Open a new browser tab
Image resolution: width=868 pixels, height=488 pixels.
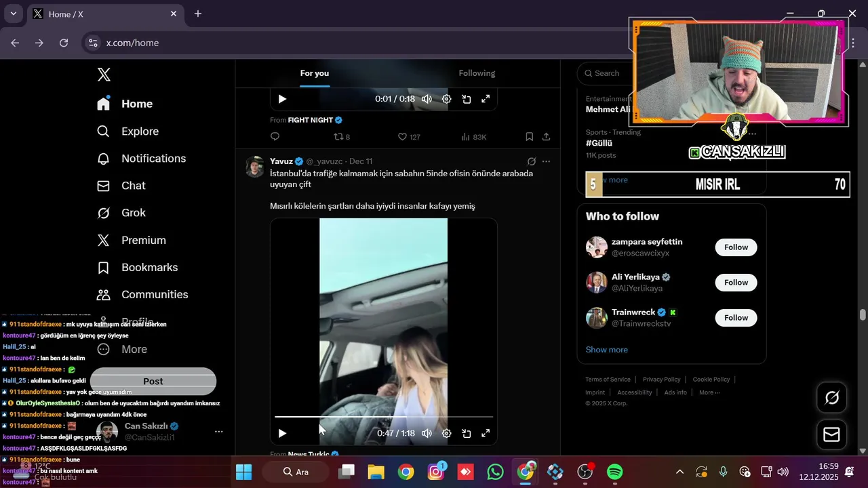click(198, 14)
